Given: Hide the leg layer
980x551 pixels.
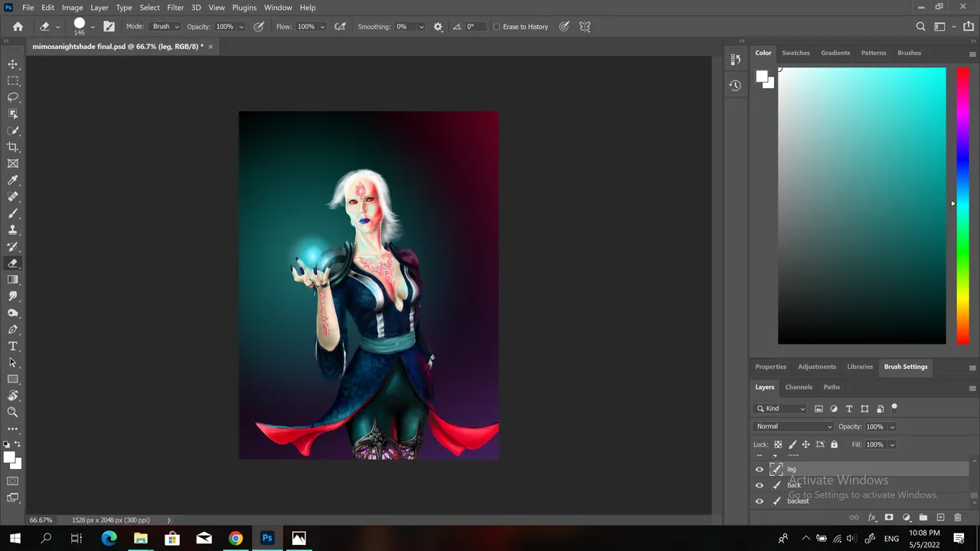Looking at the screenshot, I should pos(759,469).
